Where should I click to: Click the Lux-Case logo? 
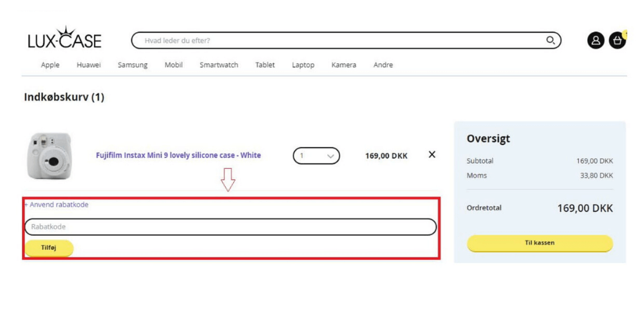coord(64,39)
